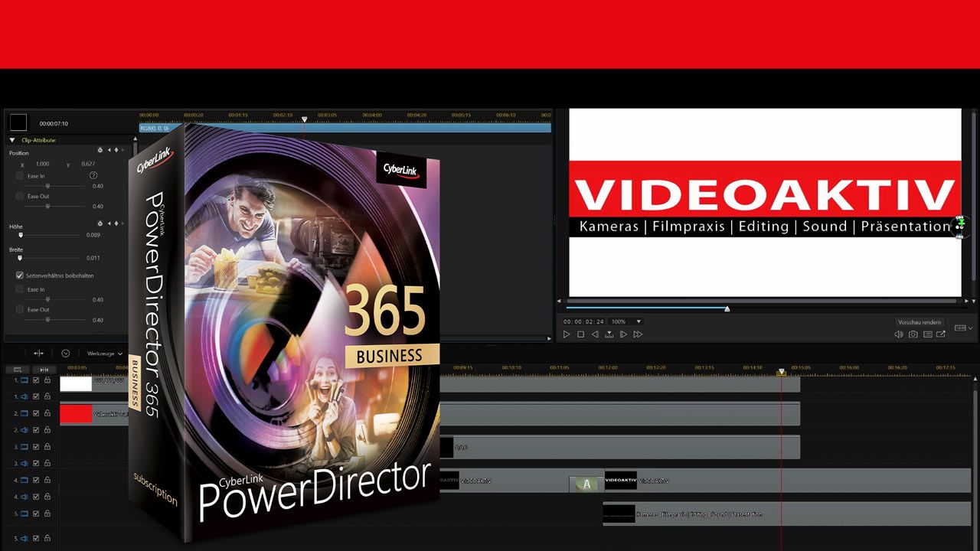Screen dimensions: 980x551
Task: Add a keyframe with the diamond icon for Höhe
Action: (115, 223)
